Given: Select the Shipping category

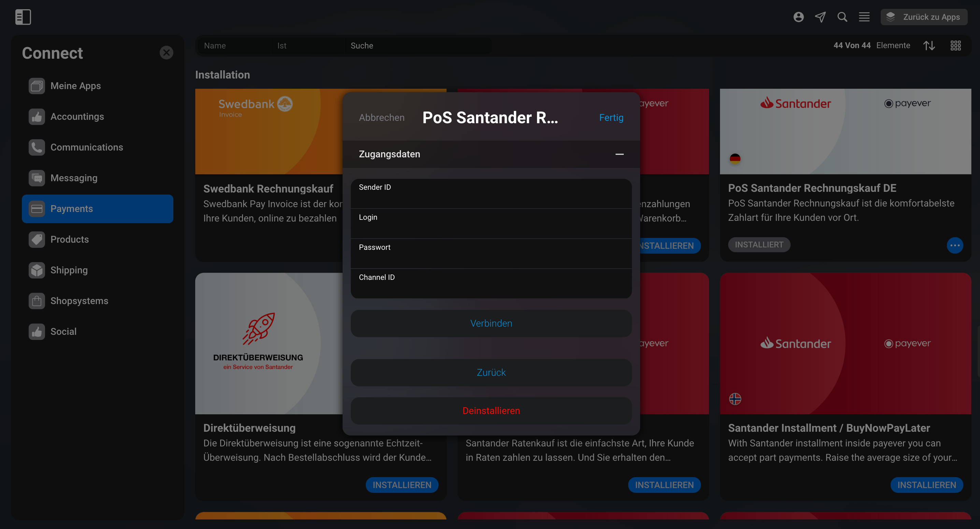Looking at the screenshot, I should click(x=97, y=270).
